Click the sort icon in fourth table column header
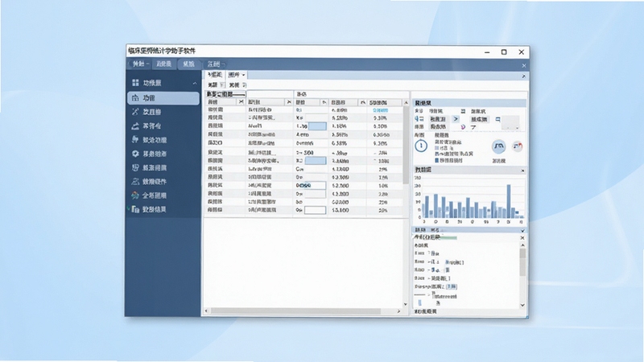This screenshot has height=362, width=644. (x=363, y=102)
